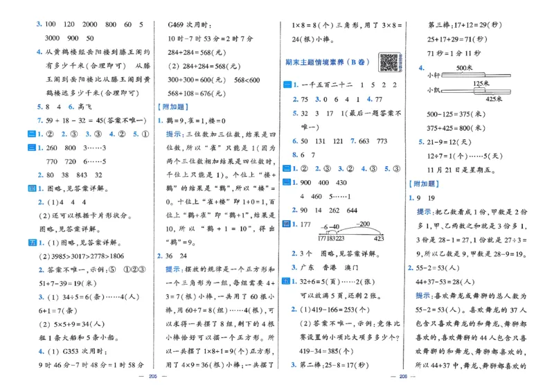Click the equation 34÷5=6(条)……4(人)
This screenshot has height=392, width=554.
101,297
